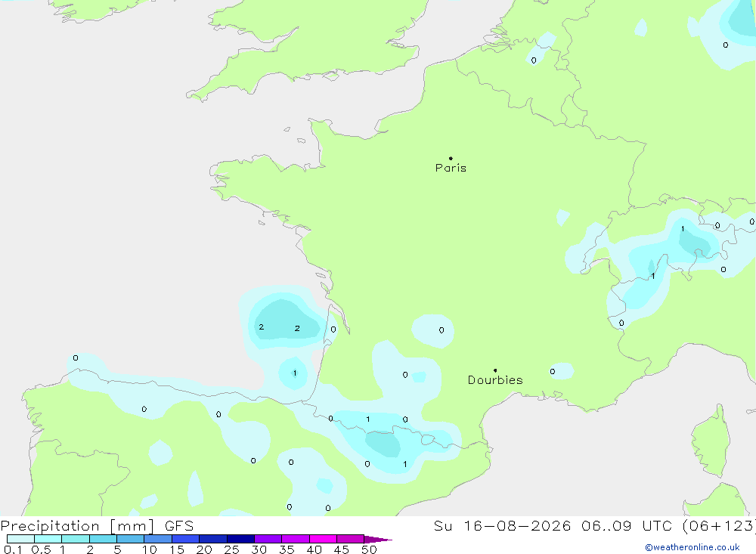
Task: Click the '(06+123)' forecast offset text
Action: [x=718, y=525]
